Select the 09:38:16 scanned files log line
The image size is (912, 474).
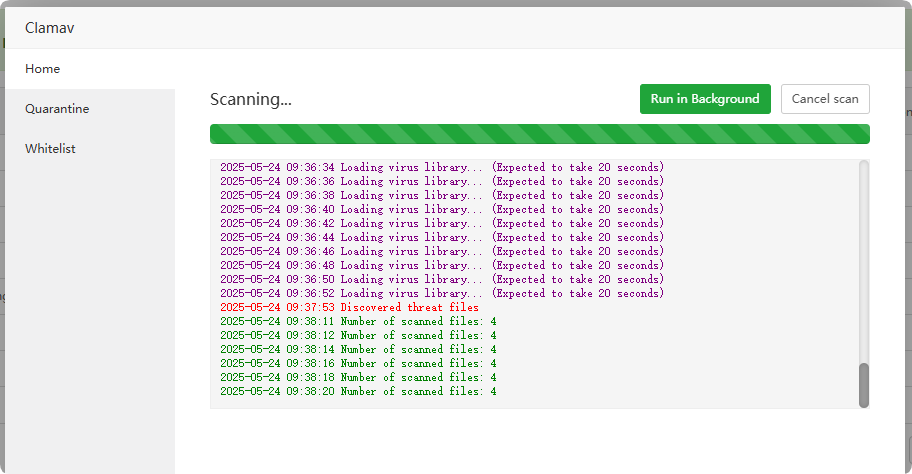click(358, 363)
